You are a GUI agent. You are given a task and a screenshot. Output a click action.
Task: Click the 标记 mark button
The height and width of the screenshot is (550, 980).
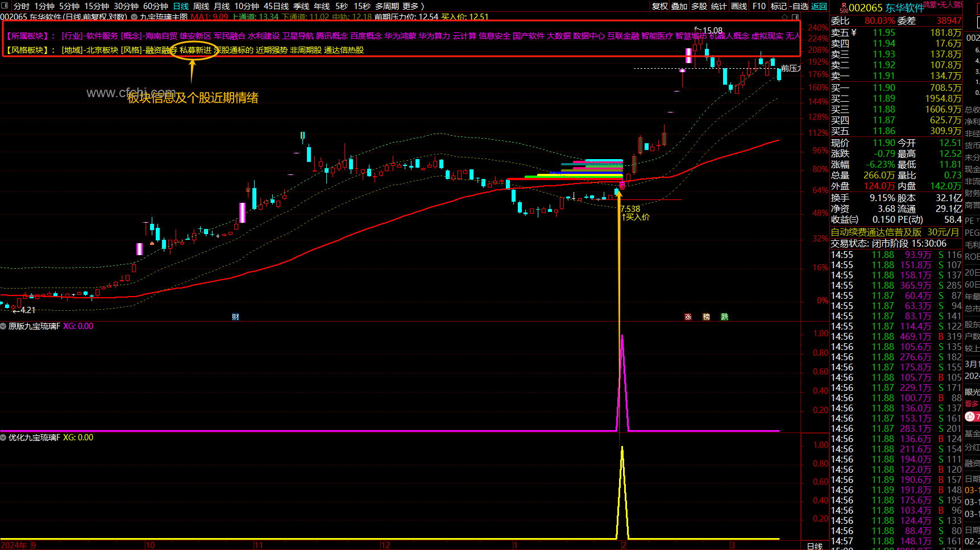(x=779, y=6)
